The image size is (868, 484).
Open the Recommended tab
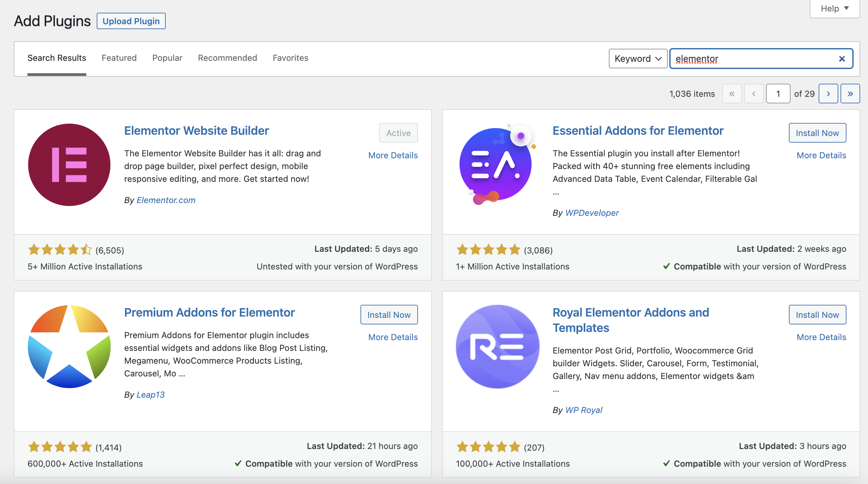(227, 58)
